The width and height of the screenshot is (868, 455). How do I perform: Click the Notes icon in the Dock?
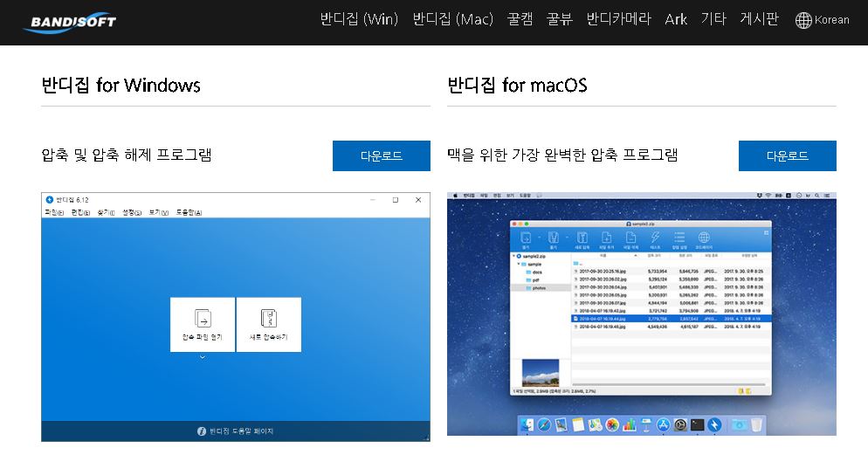578,424
